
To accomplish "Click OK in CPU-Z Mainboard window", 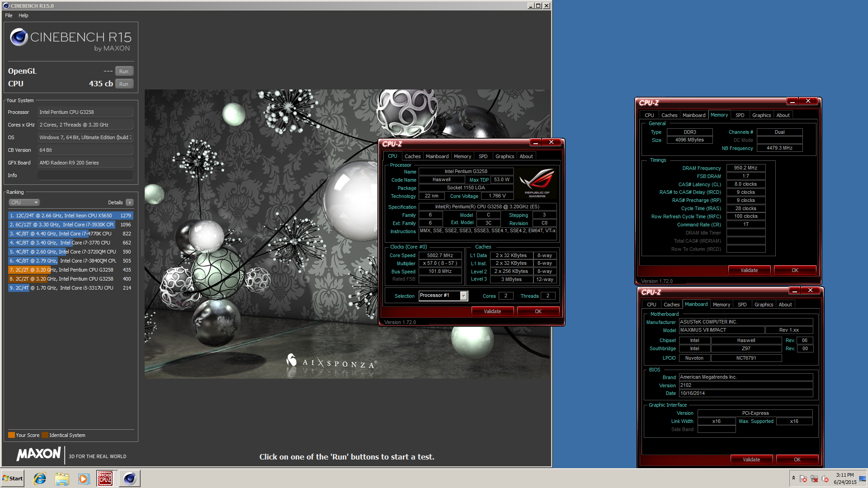I will [797, 460].
